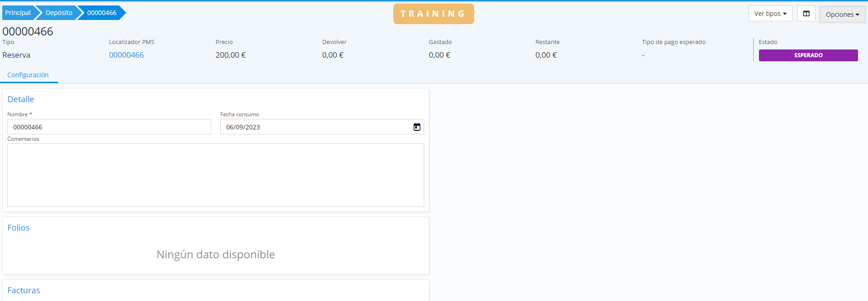Image resolution: width=868 pixels, height=301 pixels.
Task: Click the Ningún dato disponible message
Action: 215,255
